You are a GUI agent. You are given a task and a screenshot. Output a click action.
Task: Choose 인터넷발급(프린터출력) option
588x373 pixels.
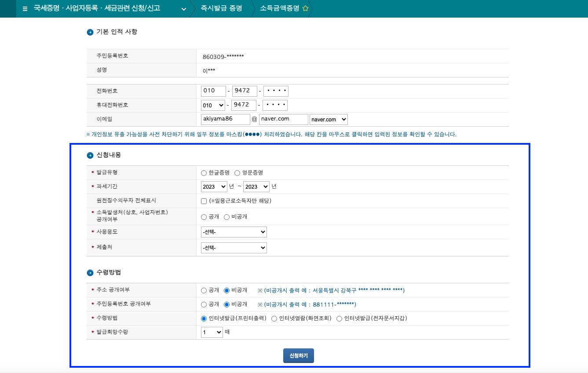point(204,318)
